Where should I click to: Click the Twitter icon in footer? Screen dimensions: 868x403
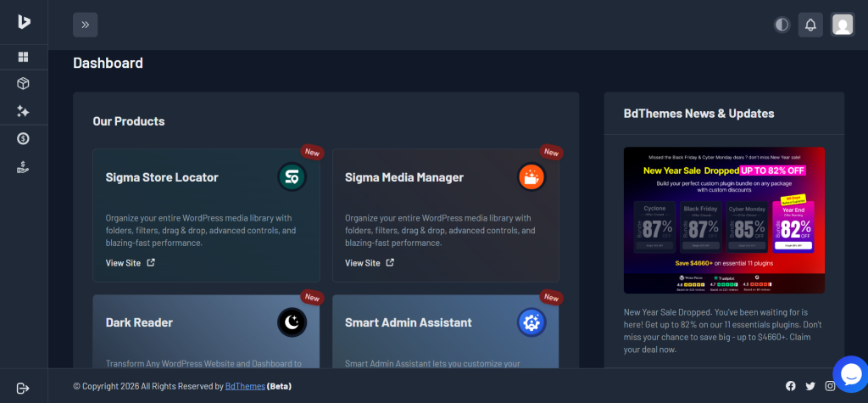(810, 387)
